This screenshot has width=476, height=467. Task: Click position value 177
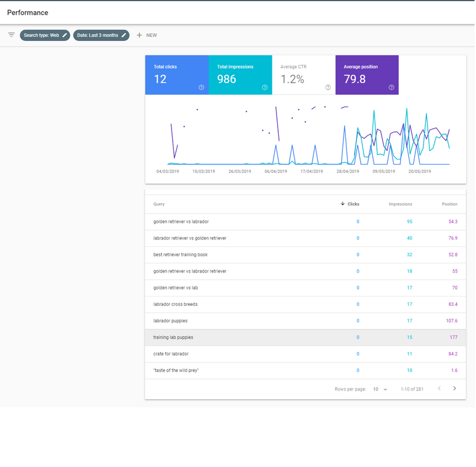[x=453, y=337]
